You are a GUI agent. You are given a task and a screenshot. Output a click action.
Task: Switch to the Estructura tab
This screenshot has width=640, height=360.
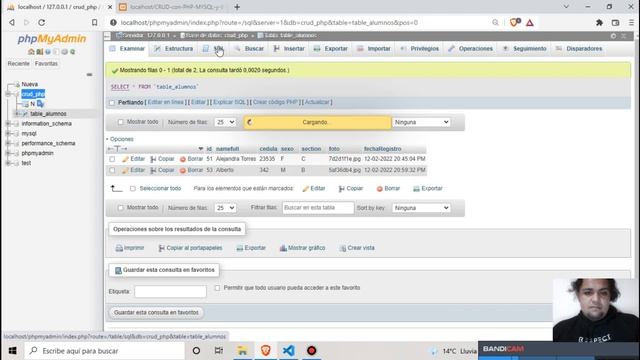click(173, 49)
